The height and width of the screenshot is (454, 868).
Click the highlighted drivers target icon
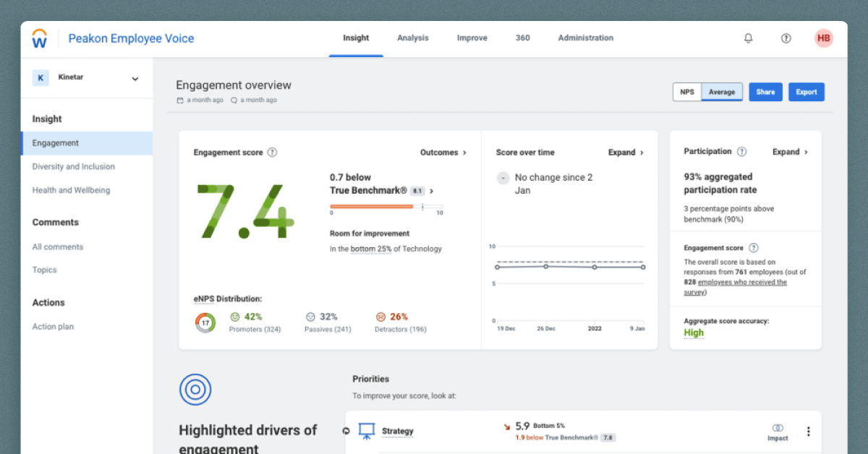pyautogui.click(x=195, y=390)
